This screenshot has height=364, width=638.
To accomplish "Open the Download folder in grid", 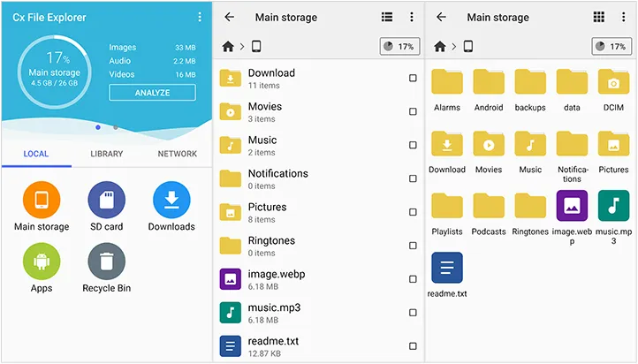I will click(447, 143).
